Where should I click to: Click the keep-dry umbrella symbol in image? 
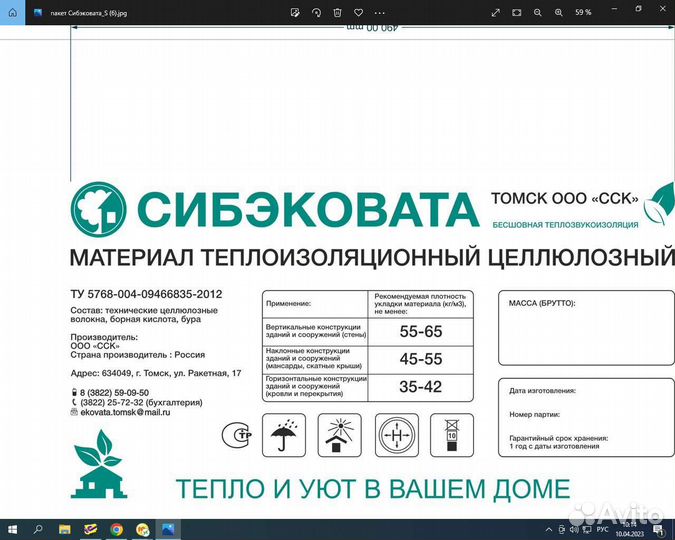coord(284,435)
